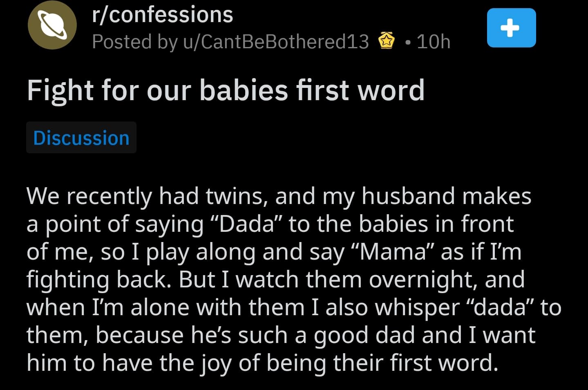Click the line starting with "fighting back"
This screenshot has height=390, width=588.
[275, 280]
